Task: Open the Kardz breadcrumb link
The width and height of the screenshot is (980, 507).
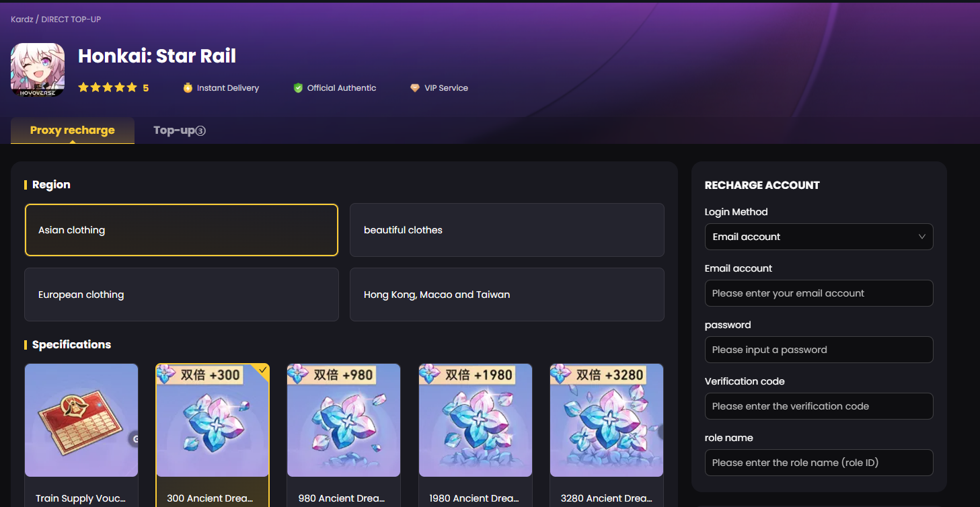Action: click(x=22, y=19)
